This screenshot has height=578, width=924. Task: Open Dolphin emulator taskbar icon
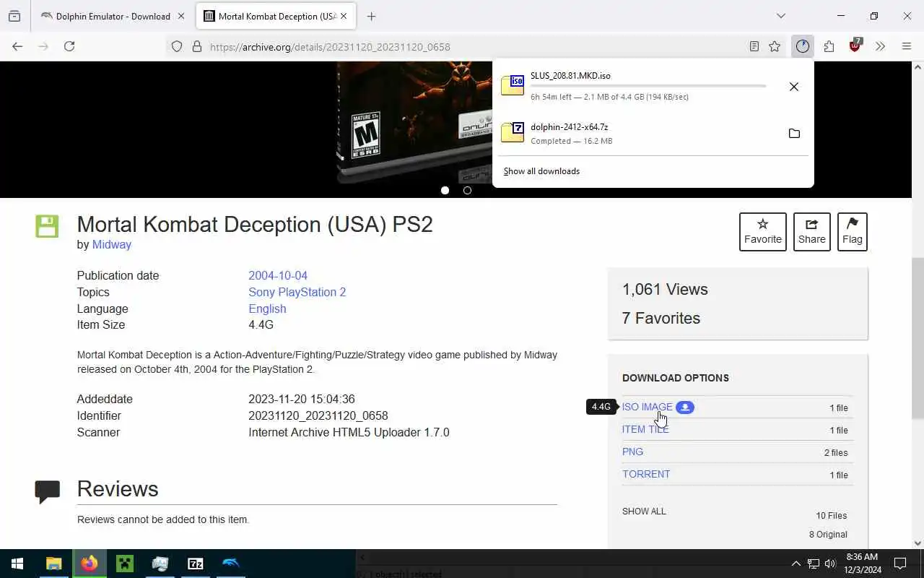231,564
